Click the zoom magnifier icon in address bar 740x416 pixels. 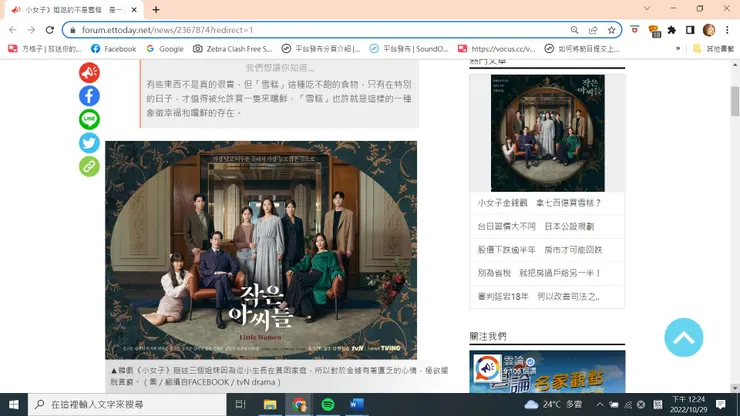point(574,30)
